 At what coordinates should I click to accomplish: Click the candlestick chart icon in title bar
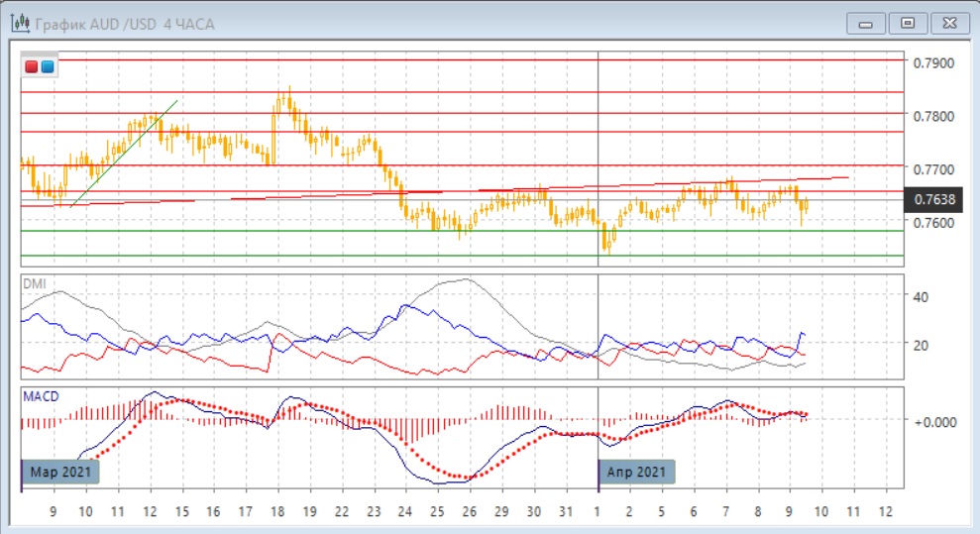(x=20, y=23)
